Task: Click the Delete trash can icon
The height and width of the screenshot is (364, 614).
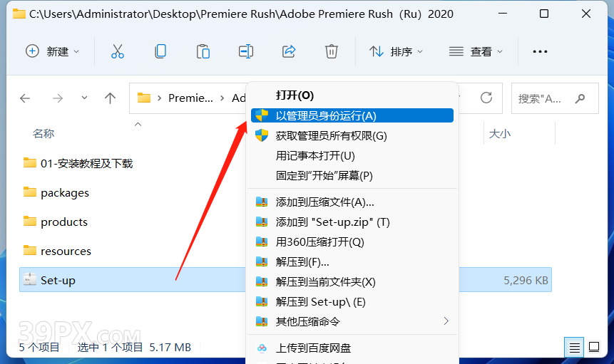Action: point(332,51)
